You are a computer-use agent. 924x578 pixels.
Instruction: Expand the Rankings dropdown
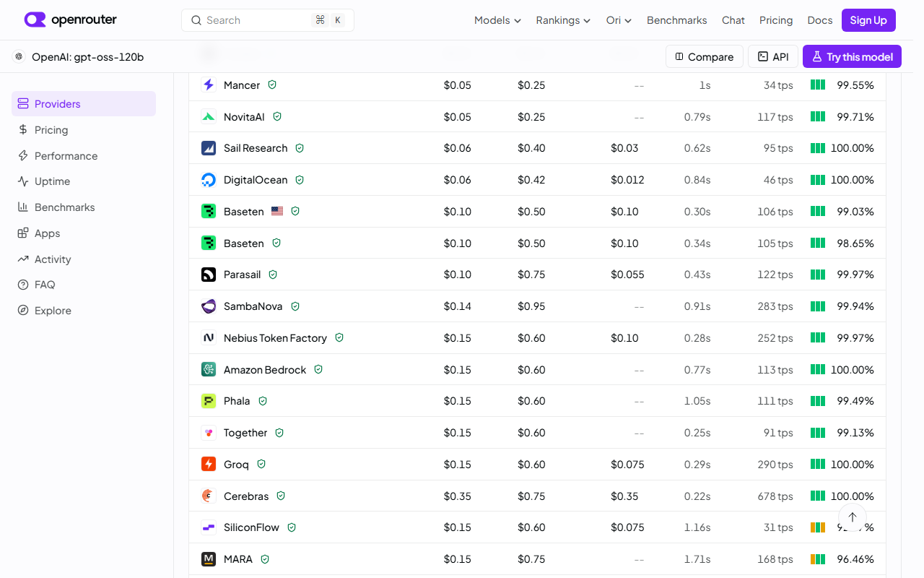(x=563, y=20)
